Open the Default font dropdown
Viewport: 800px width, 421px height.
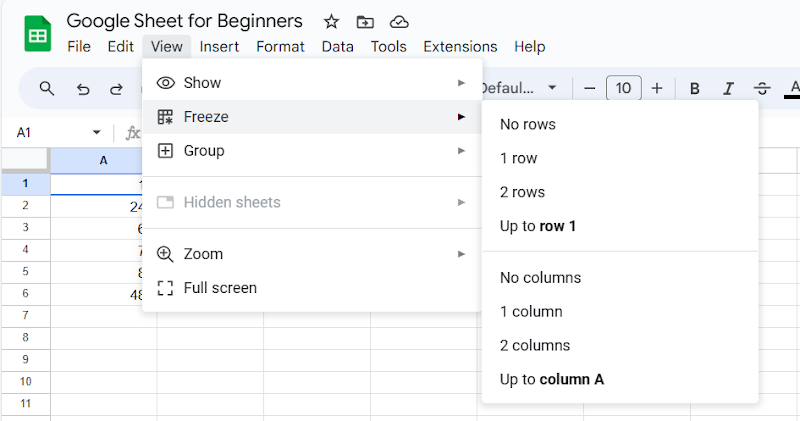click(x=518, y=88)
